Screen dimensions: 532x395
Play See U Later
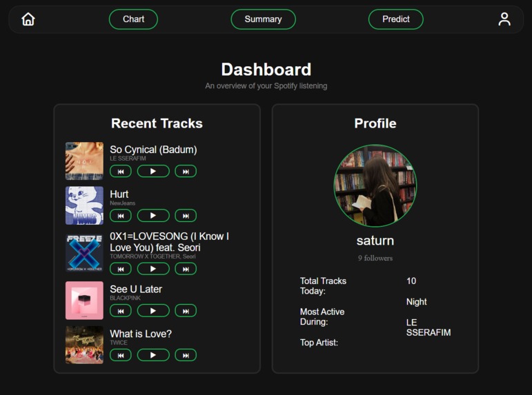(x=153, y=311)
